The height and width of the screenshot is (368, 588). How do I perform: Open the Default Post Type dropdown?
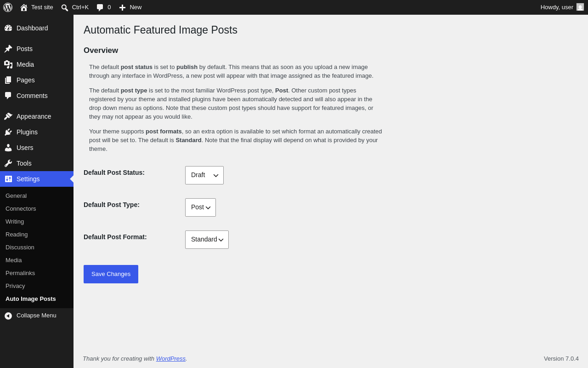coord(200,207)
